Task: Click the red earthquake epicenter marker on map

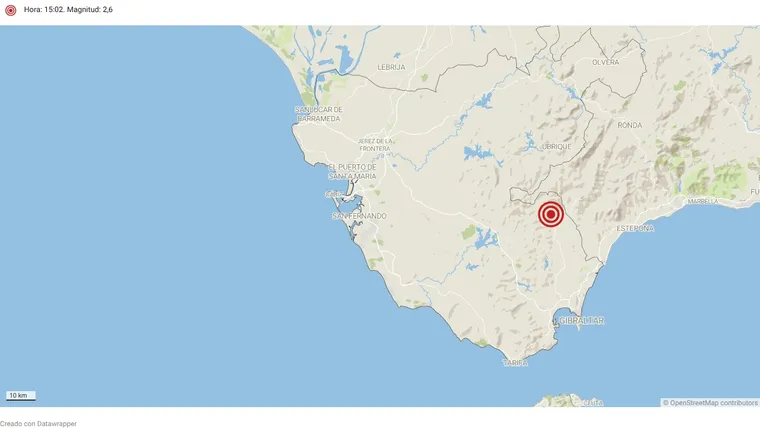Action: (x=551, y=214)
